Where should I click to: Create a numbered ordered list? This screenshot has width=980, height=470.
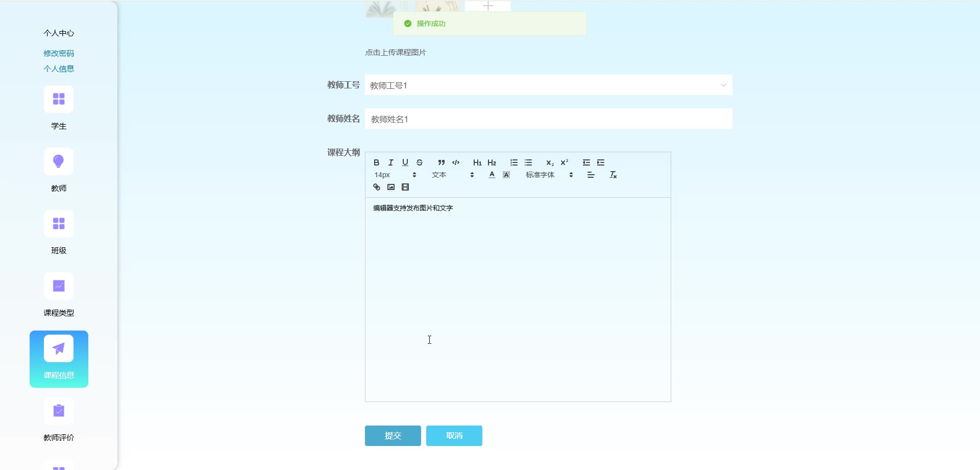514,162
